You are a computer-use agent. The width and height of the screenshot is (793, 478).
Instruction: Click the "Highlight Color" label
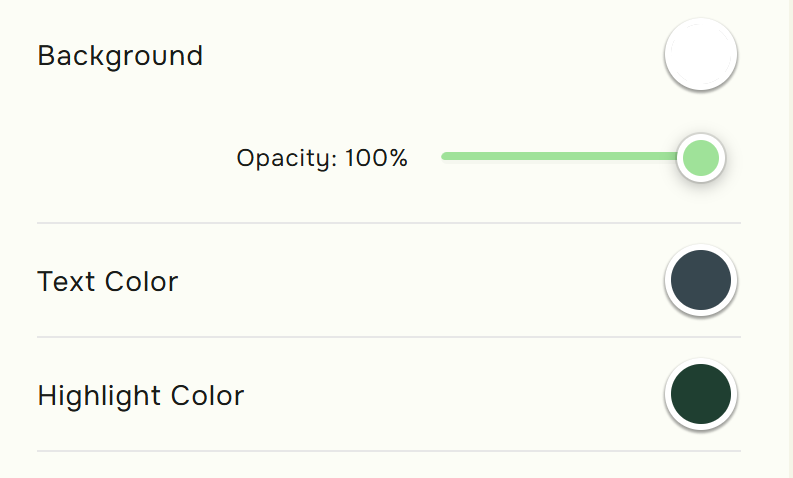[140, 396]
